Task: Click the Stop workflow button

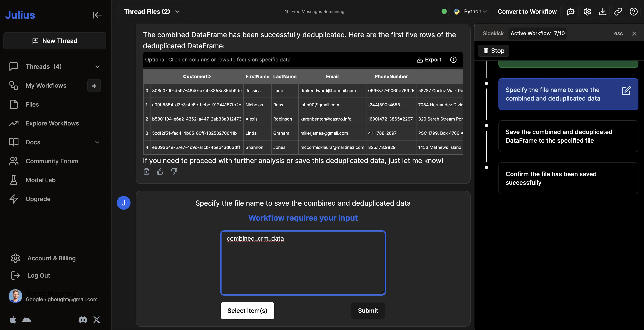Action: pyautogui.click(x=494, y=51)
